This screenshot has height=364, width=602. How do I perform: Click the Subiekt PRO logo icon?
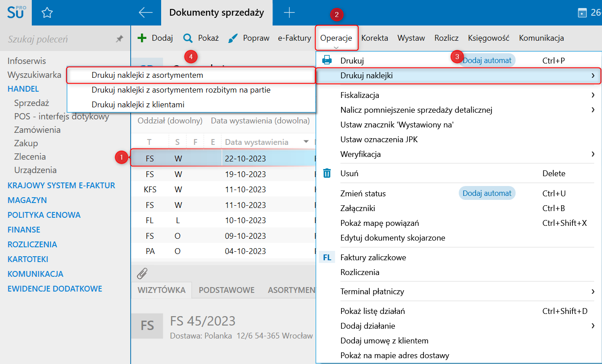coord(16,12)
